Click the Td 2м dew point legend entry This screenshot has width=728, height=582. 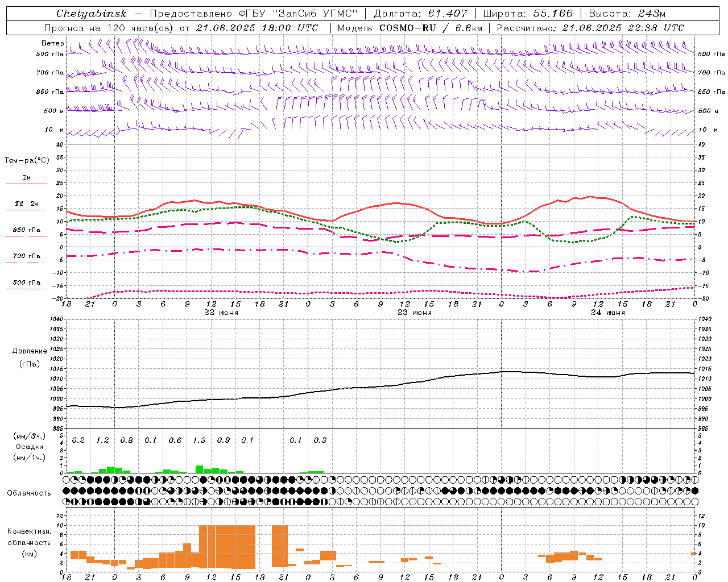27,203
